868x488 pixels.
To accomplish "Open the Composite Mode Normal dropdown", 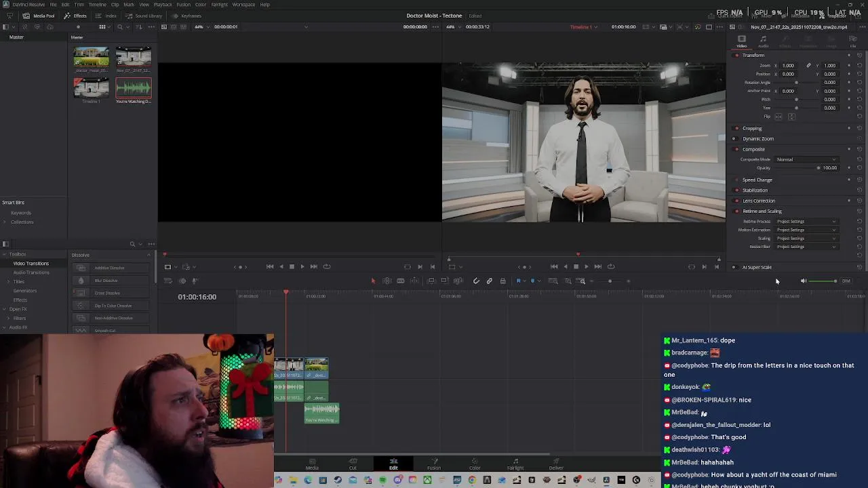I will (x=806, y=159).
